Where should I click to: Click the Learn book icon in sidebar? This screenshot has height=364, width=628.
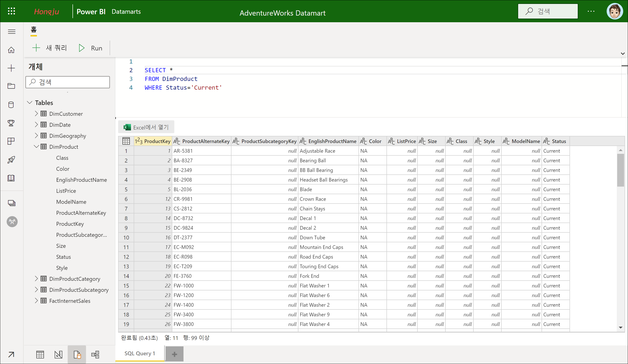tap(11, 178)
